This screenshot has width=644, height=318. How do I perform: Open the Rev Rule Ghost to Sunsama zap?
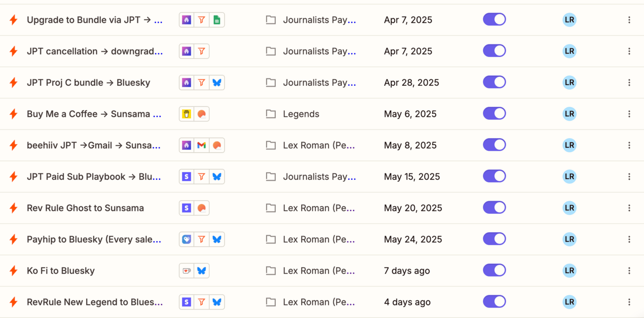point(85,208)
